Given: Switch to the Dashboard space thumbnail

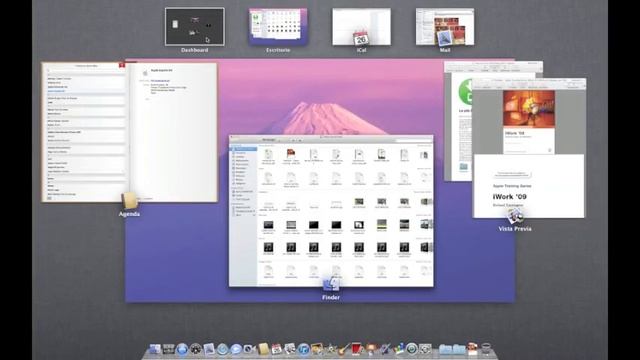Looking at the screenshot, I should pos(195,27).
